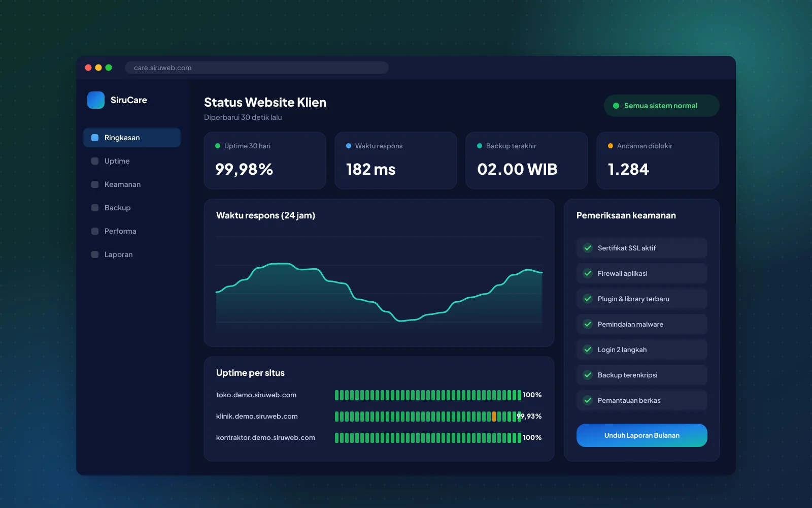Click the 99,93% uptime value
The width and height of the screenshot is (812, 508).
tap(529, 416)
